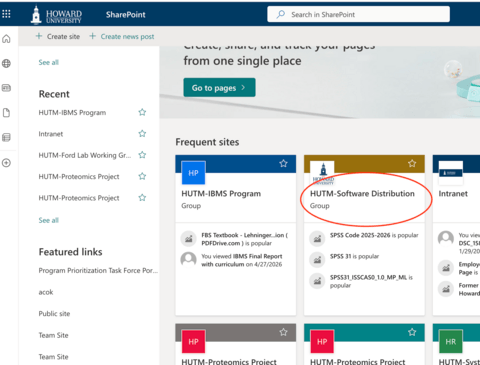Open SPSS Code 2025-2026 popular item
The width and height of the screenshot is (480, 365).
(374, 235)
